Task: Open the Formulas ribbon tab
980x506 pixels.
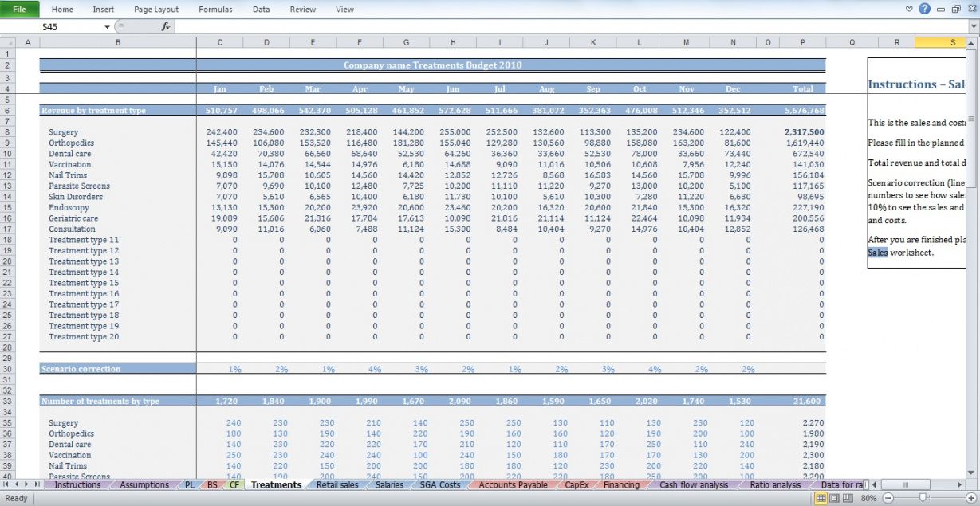Action: tap(215, 9)
